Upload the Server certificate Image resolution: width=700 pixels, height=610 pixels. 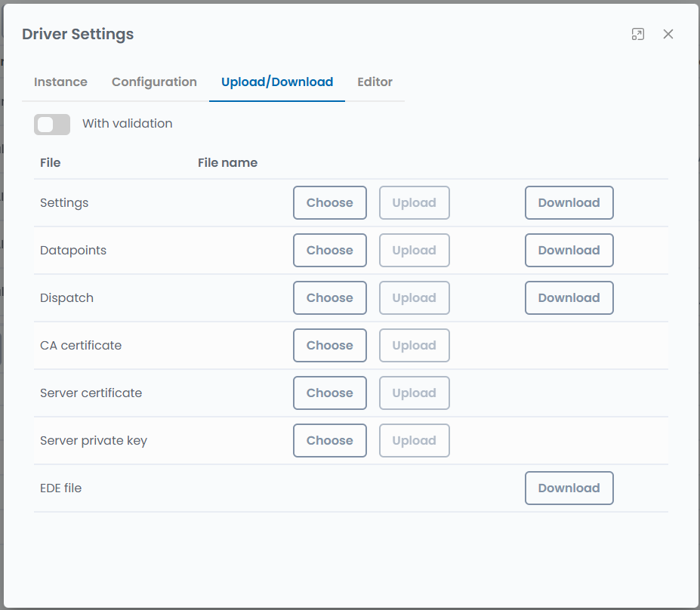click(415, 393)
